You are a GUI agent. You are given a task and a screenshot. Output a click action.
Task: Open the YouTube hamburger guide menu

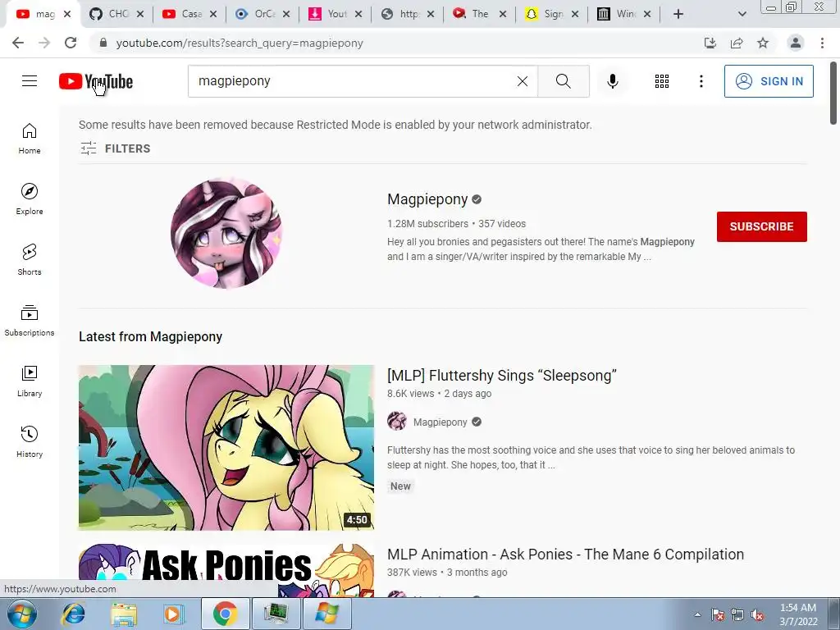click(30, 81)
